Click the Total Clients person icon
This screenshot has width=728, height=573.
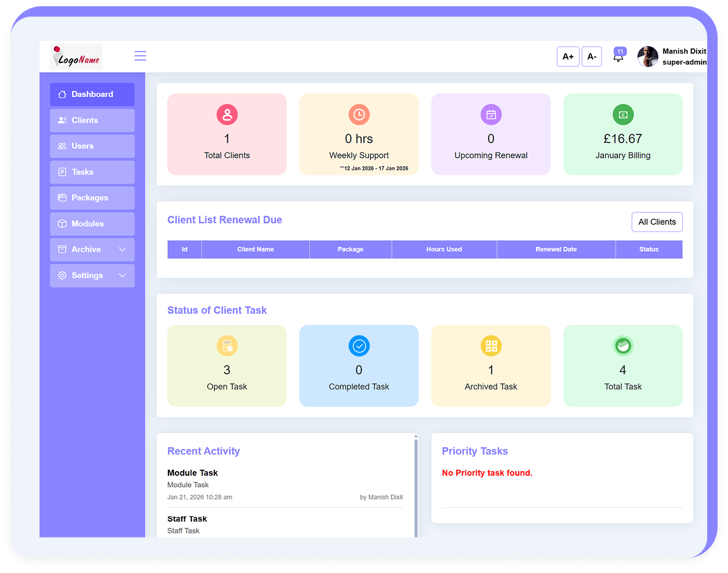227,114
